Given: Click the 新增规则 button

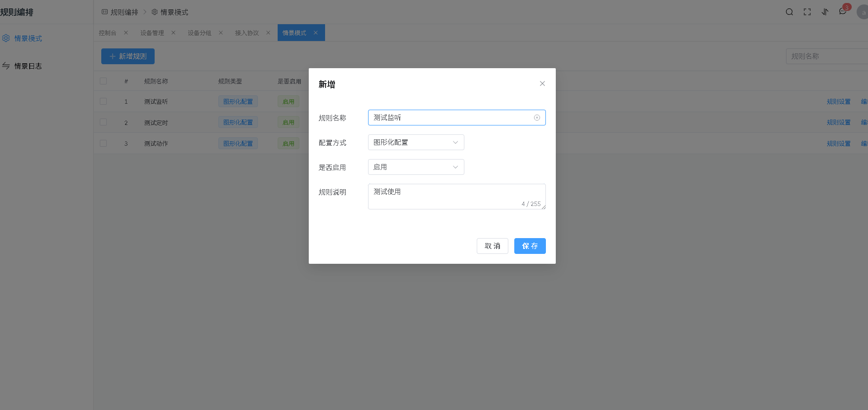Looking at the screenshot, I should pos(128,56).
